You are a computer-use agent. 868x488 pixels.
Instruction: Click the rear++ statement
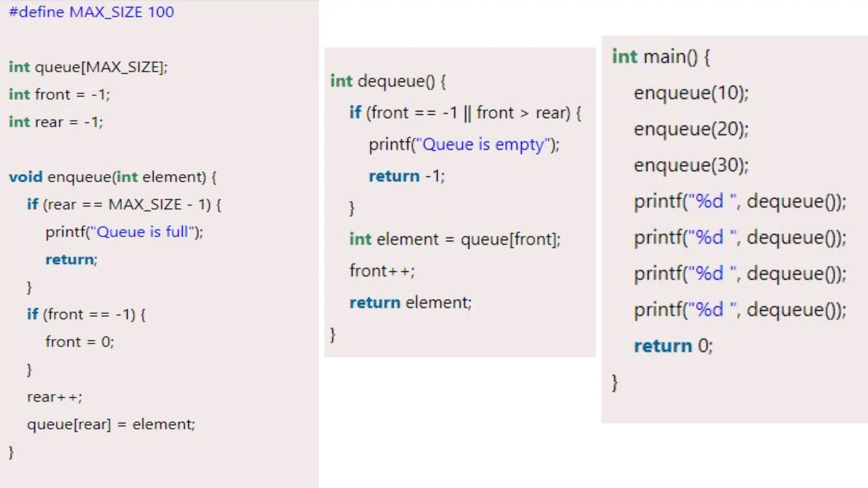(x=55, y=397)
